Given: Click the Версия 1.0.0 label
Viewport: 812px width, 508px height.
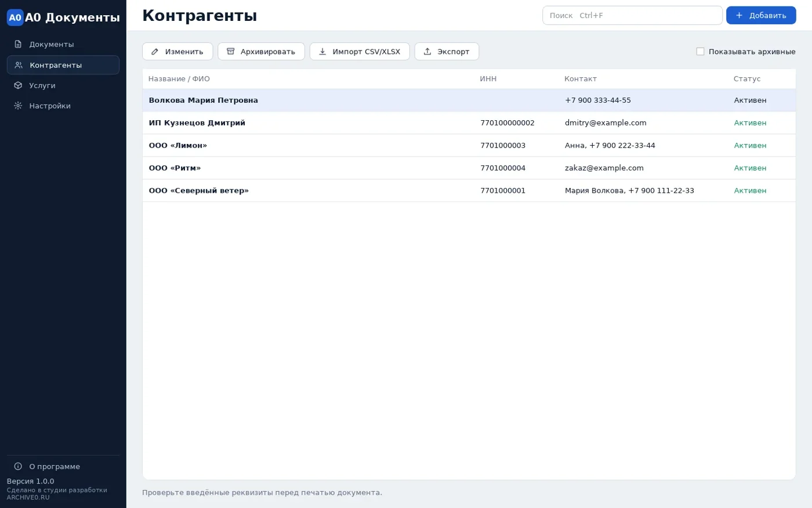Looking at the screenshot, I should (x=31, y=481).
